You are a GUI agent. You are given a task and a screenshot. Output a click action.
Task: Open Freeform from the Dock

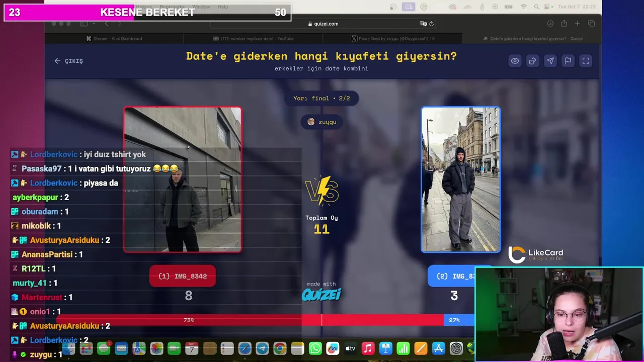pyautogui.click(x=333, y=348)
